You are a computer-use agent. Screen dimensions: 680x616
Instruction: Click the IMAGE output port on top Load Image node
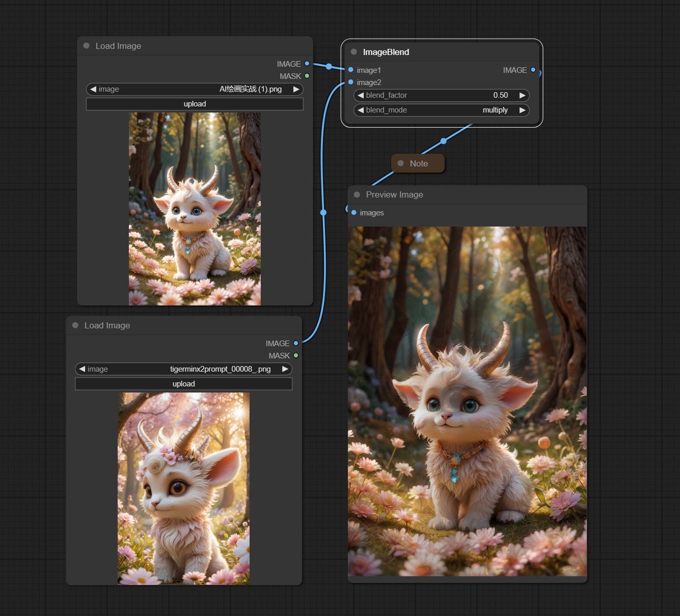point(307,64)
